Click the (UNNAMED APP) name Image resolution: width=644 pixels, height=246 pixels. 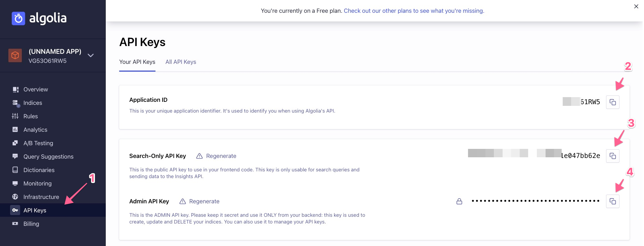[x=55, y=51]
